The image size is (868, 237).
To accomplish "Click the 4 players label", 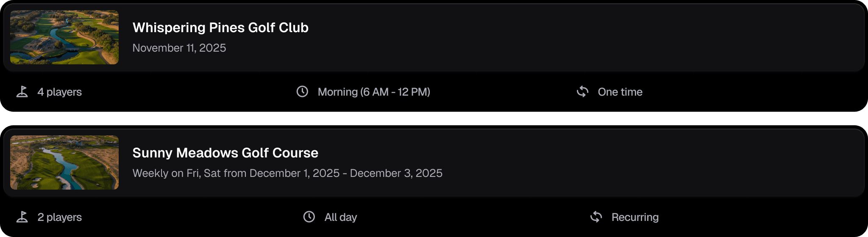I will (60, 92).
